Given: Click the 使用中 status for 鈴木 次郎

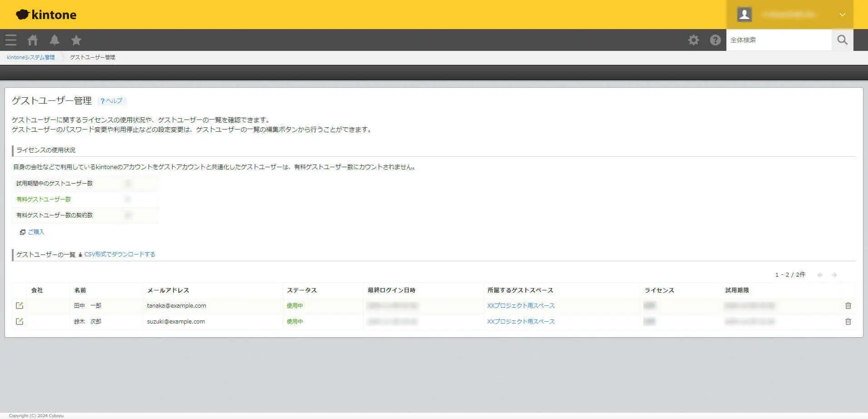Looking at the screenshot, I should click(295, 321).
